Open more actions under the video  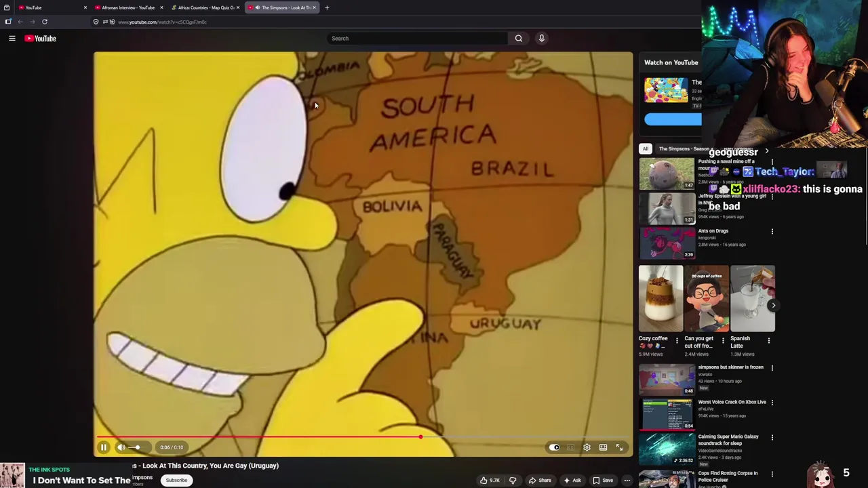pos(627,481)
